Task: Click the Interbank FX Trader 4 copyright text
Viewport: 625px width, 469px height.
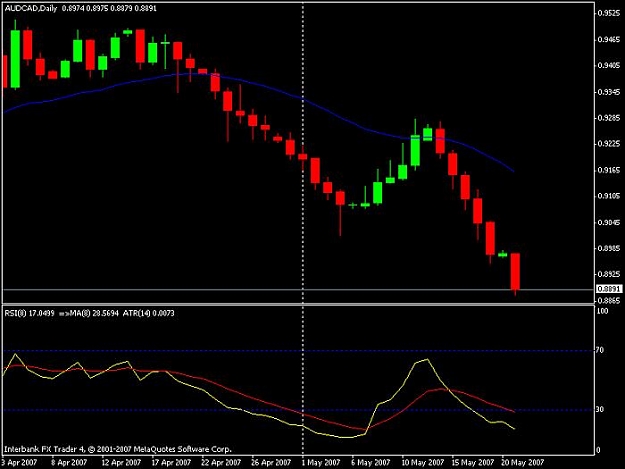Action: 118,449
